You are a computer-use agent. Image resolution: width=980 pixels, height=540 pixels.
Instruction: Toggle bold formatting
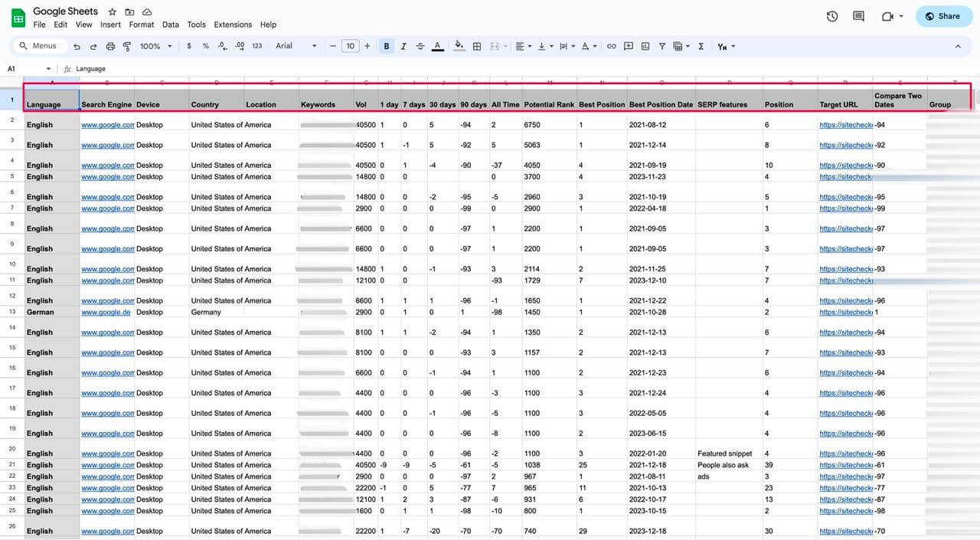tap(387, 46)
